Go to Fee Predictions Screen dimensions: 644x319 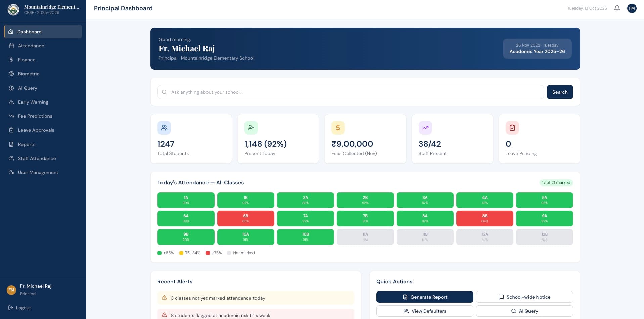(43, 116)
